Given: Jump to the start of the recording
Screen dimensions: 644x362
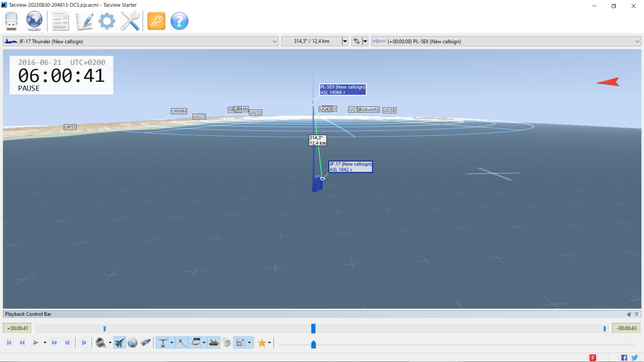Looking at the screenshot, I should [9, 343].
